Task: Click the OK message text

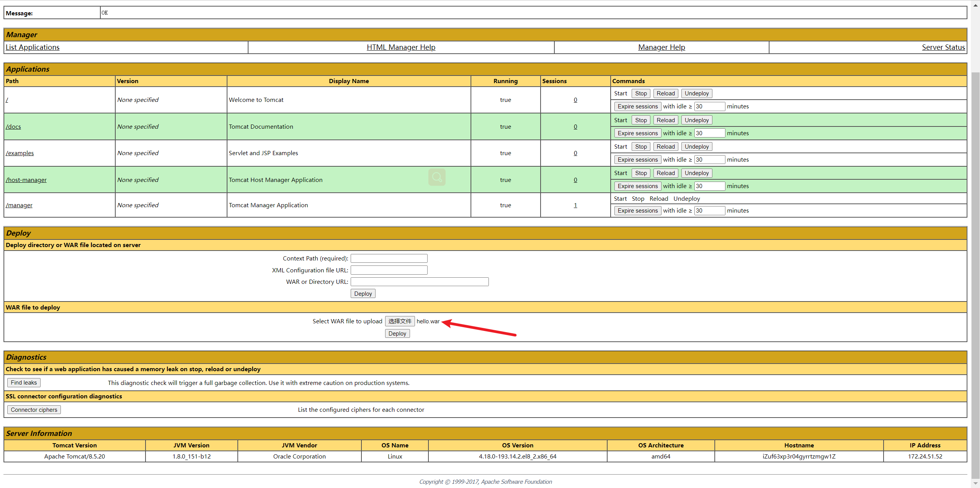Action: pyautogui.click(x=105, y=13)
